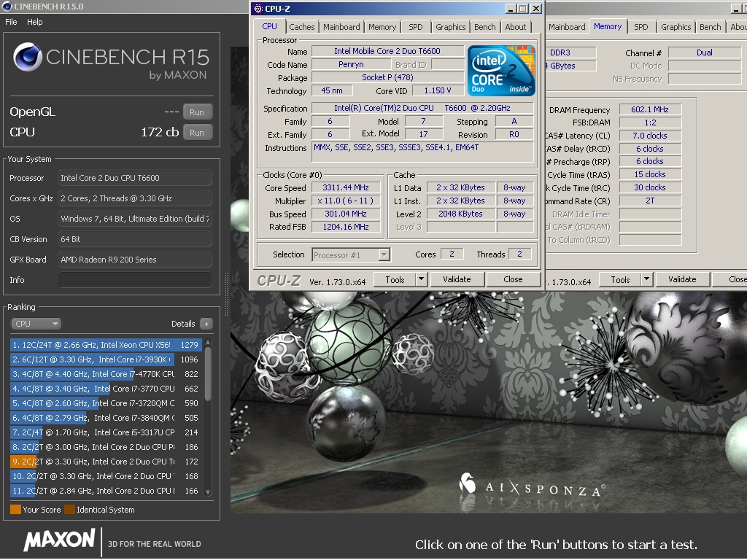This screenshot has height=560, width=747.
Task: Switch to the Mainboard tab in front CPU-Z
Action: [341, 27]
